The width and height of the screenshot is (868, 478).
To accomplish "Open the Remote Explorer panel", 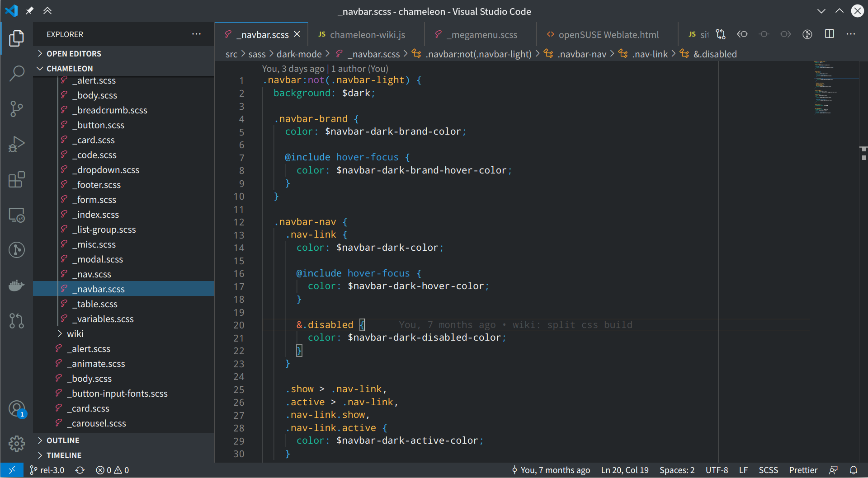I will click(17, 216).
